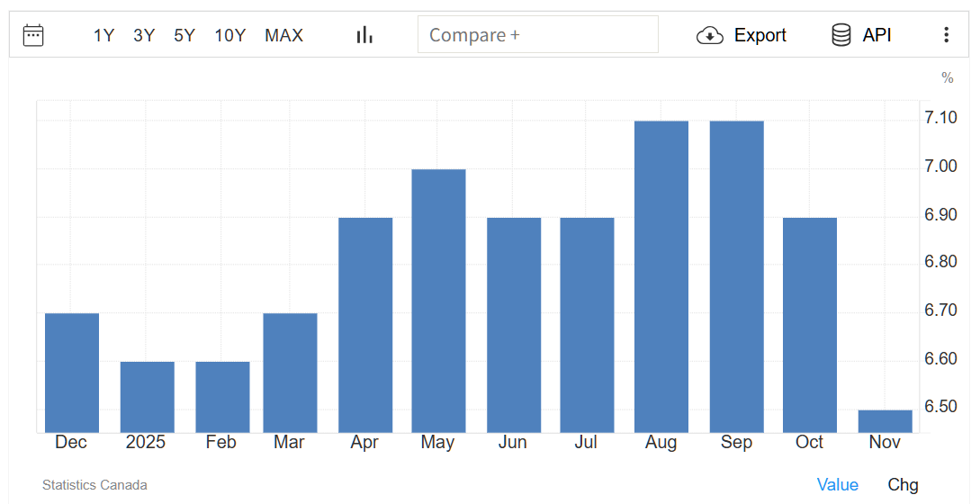Switch chart to Chg view
This screenshot has height=504, width=980.
click(903, 484)
